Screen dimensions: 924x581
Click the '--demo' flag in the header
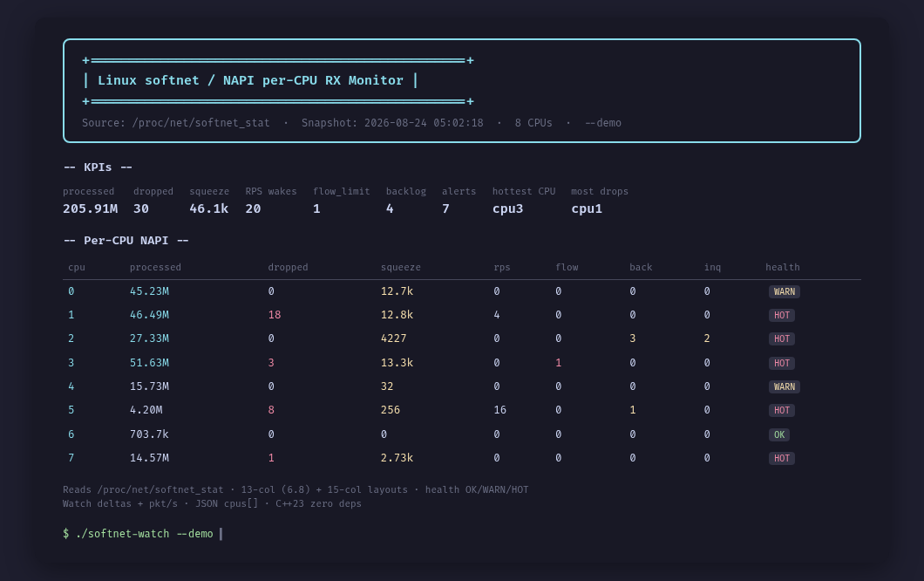coord(603,123)
